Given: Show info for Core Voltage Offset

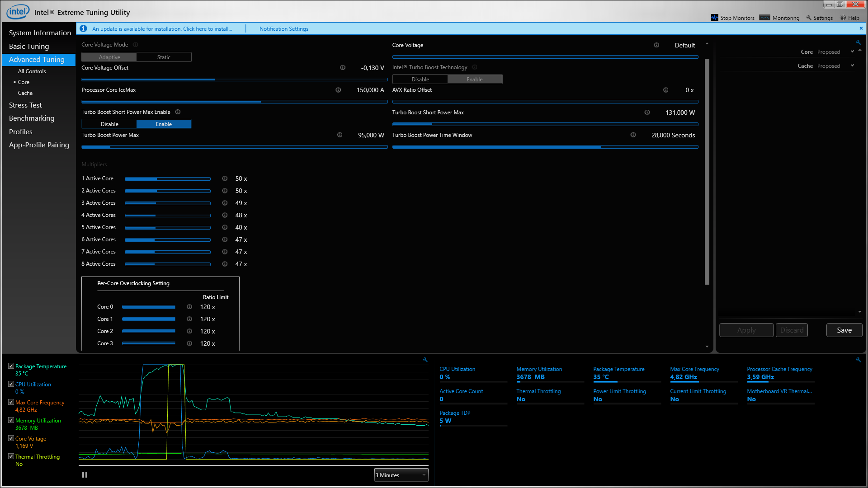Looking at the screenshot, I should pyautogui.click(x=343, y=68).
